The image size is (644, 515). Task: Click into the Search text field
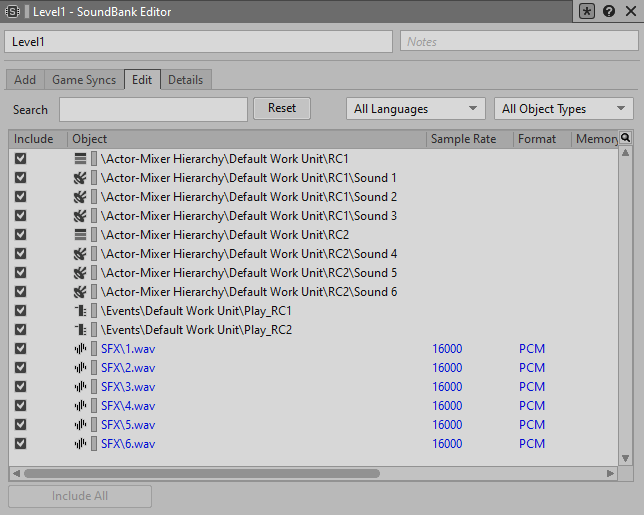[153, 109]
